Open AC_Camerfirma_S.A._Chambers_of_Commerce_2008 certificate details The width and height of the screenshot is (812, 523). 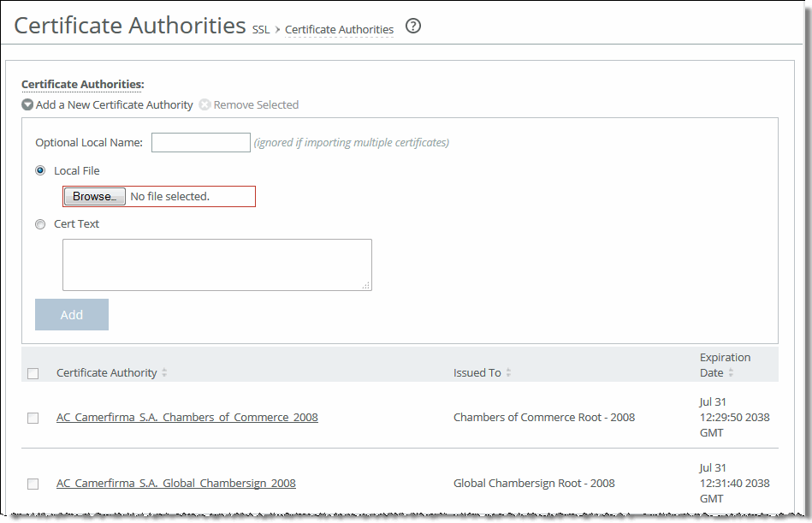pyautogui.click(x=187, y=418)
